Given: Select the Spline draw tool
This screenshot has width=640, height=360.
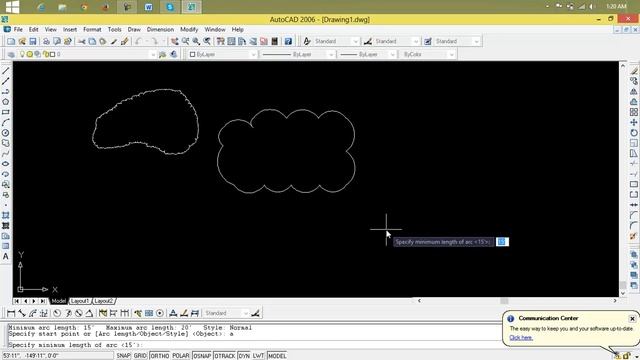Looking at the screenshot, I should (x=6, y=153).
